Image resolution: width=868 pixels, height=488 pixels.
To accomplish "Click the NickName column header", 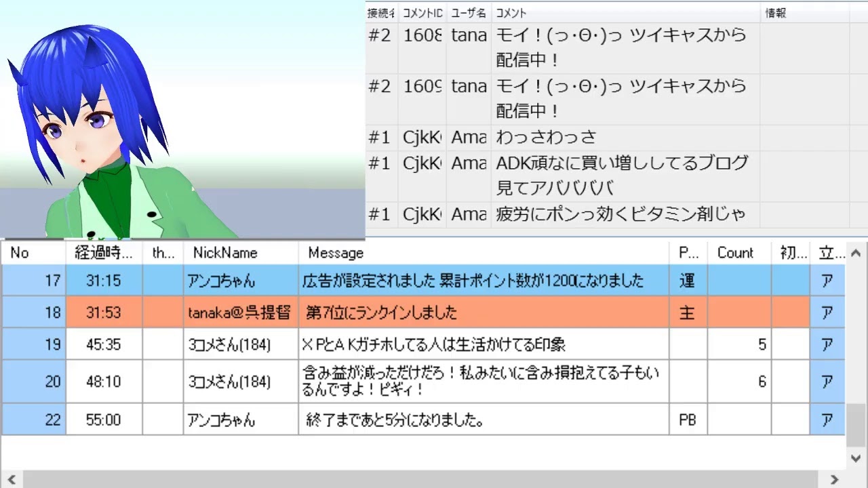I will pyautogui.click(x=225, y=253).
